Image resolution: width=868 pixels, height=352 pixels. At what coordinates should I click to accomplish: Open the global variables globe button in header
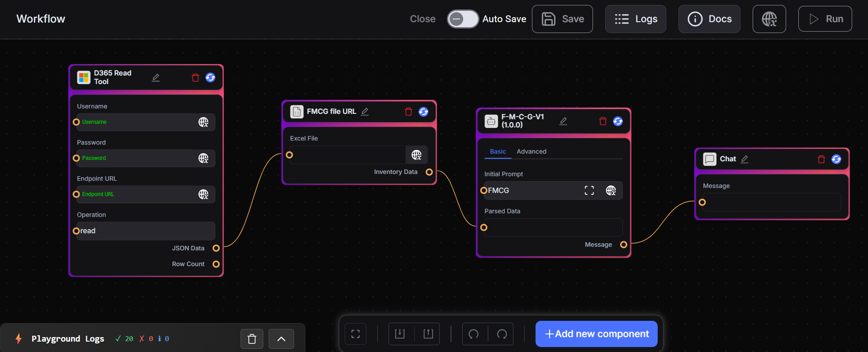(x=769, y=19)
